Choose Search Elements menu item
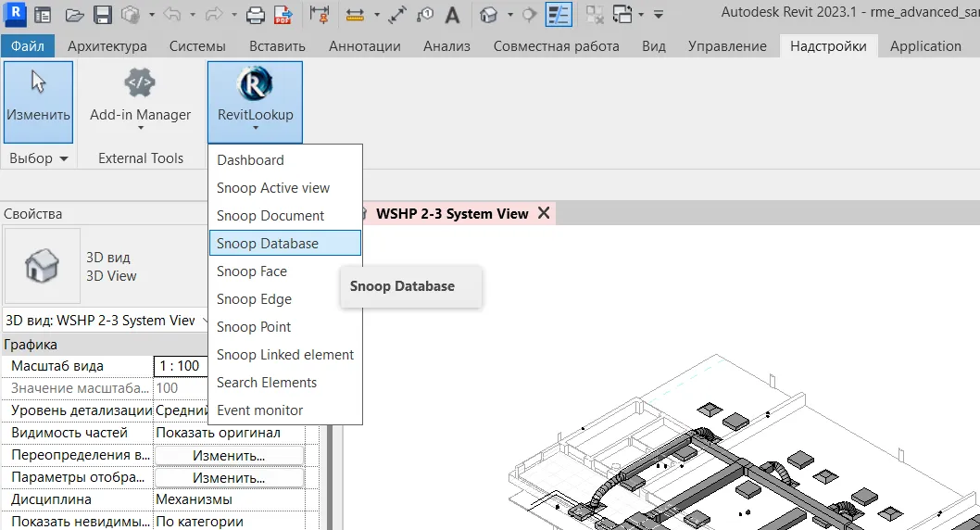Viewport: 980px width, 530px height. [285, 383]
